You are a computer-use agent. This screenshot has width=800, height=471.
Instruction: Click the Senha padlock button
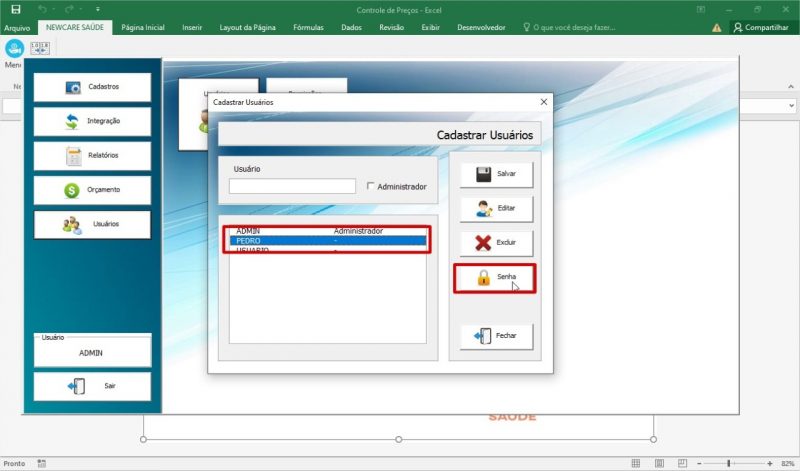(x=496, y=278)
